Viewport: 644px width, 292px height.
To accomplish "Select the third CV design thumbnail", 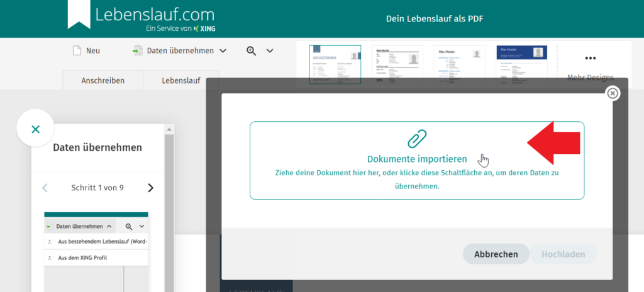I will coord(459,65).
